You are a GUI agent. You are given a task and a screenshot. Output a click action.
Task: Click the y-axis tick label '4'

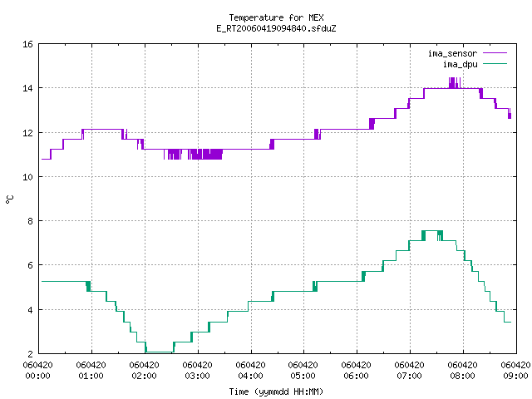tap(30, 310)
